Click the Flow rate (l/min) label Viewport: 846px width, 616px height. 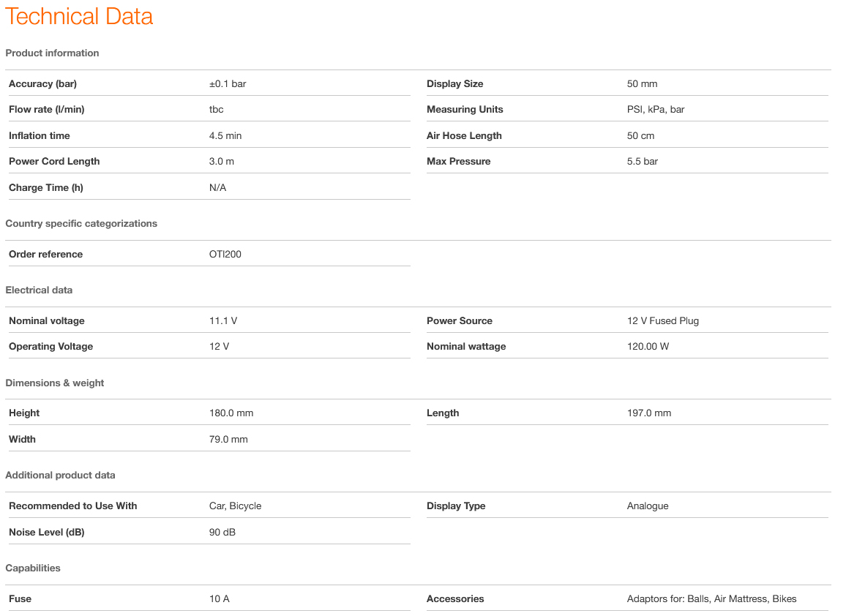pyautogui.click(x=46, y=110)
